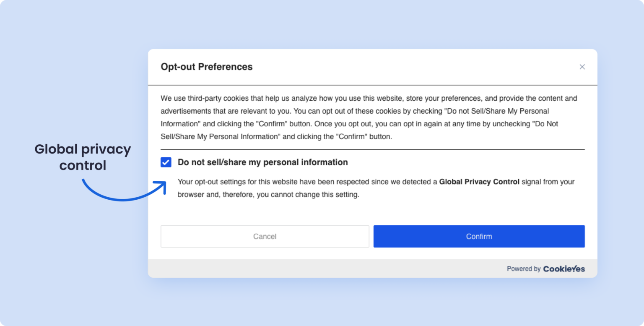Click the Confirm button's blue area
The height and width of the screenshot is (326, 644).
coord(479,236)
